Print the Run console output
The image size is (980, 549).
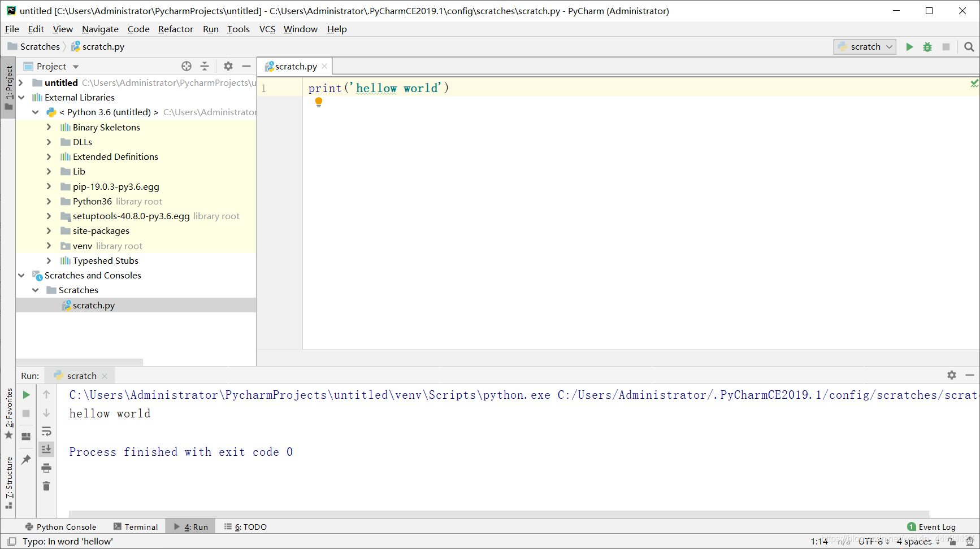(46, 468)
